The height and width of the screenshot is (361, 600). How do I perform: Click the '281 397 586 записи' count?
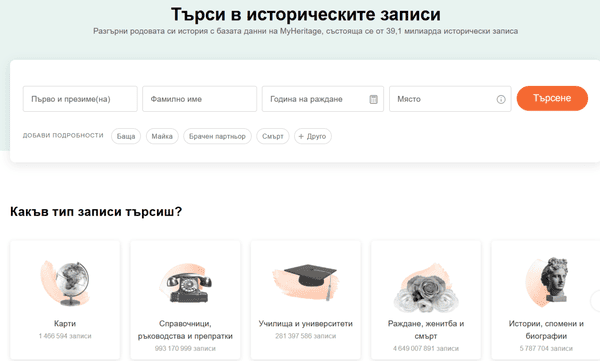point(305,336)
